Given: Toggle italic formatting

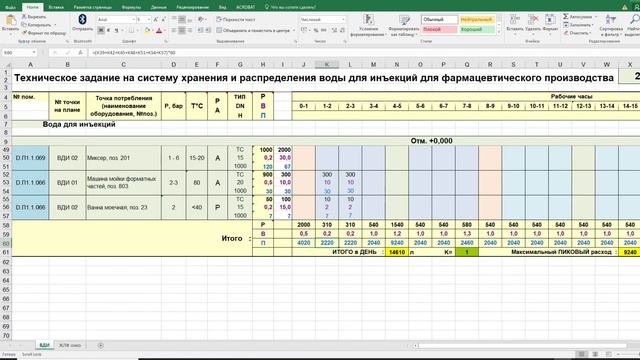Looking at the screenshot, I should [x=109, y=31].
